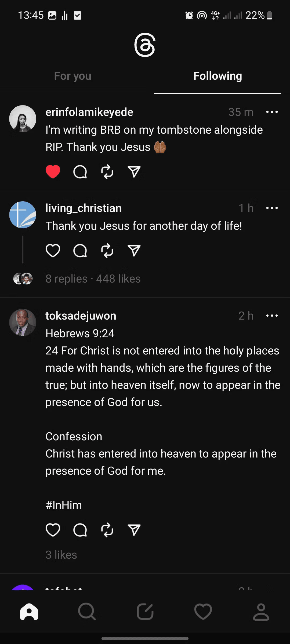This screenshot has width=290, height=644.
Task: View 8 replies on living_christian's post
Action: tap(67, 279)
